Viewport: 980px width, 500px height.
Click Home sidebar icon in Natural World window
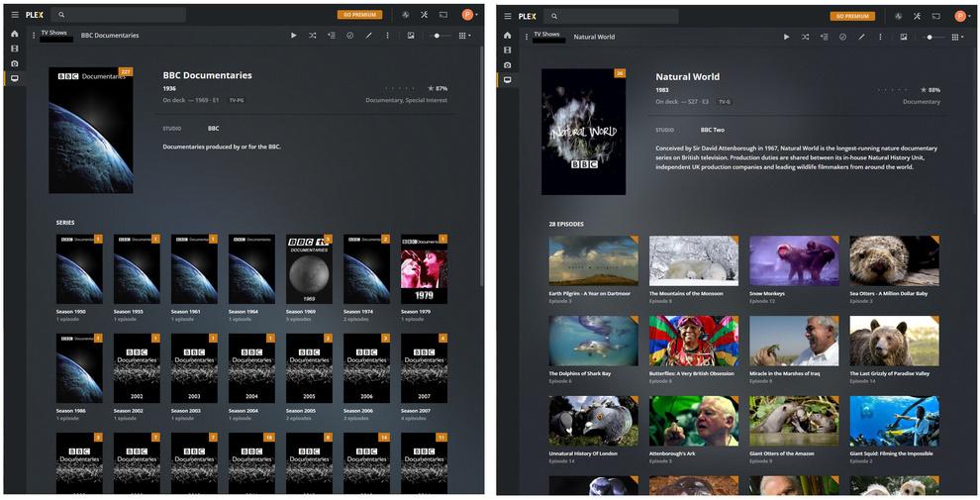508,35
